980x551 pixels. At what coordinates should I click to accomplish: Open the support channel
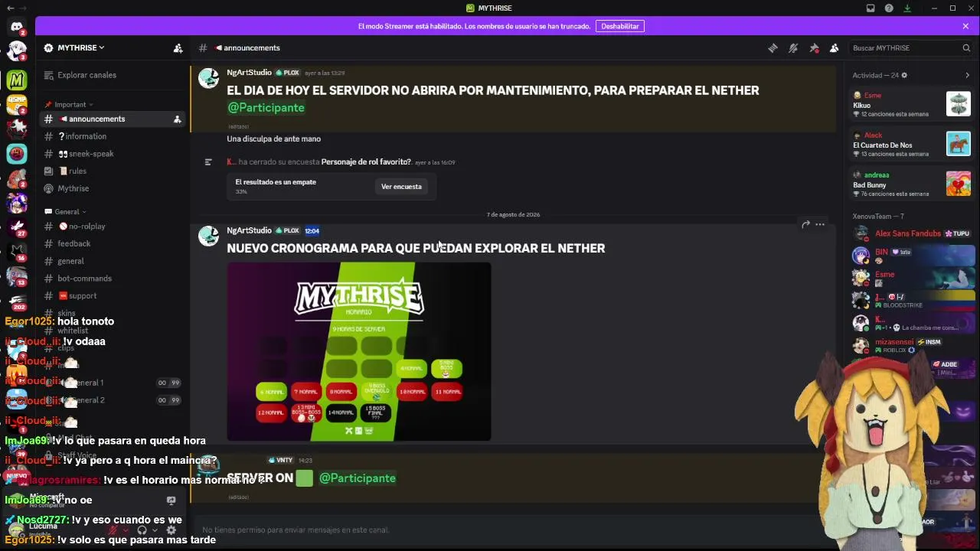coord(113,296)
